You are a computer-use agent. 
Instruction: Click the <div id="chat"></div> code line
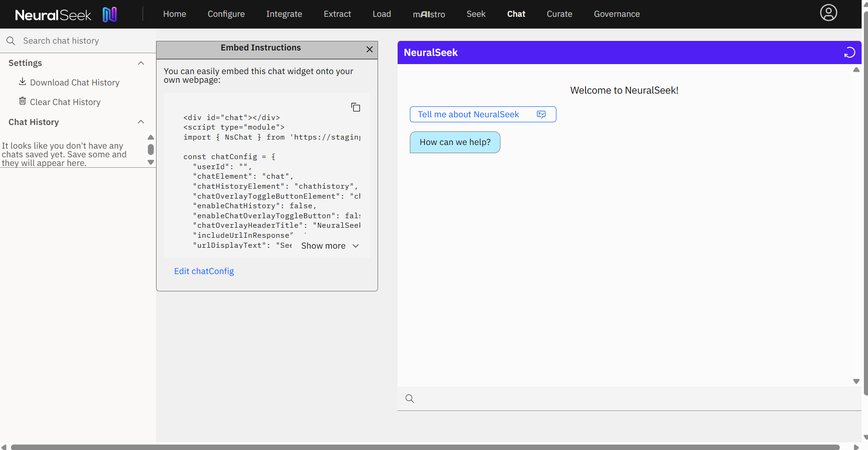point(232,118)
